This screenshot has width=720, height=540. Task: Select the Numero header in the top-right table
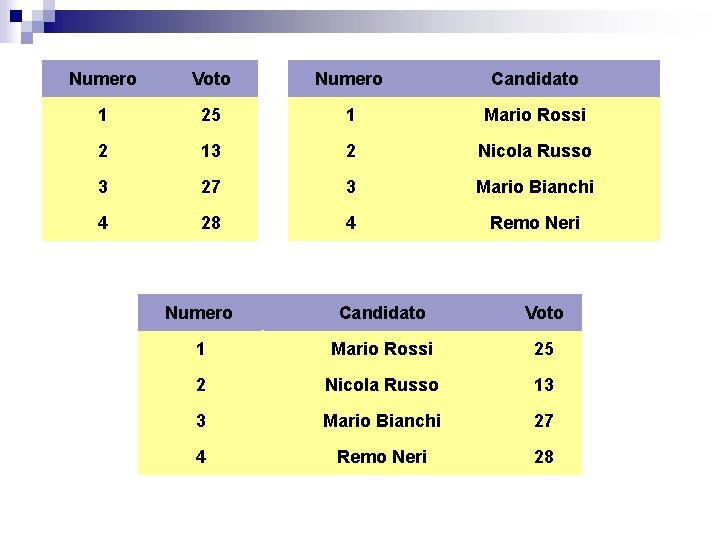click(349, 79)
